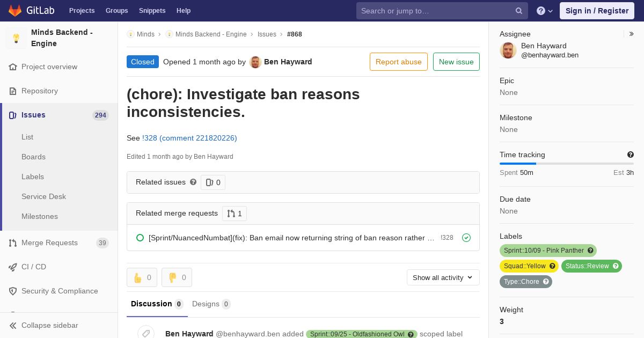Click assignee Ben Hayward avatar
The width and height of the screenshot is (644, 338).
pyautogui.click(x=508, y=50)
